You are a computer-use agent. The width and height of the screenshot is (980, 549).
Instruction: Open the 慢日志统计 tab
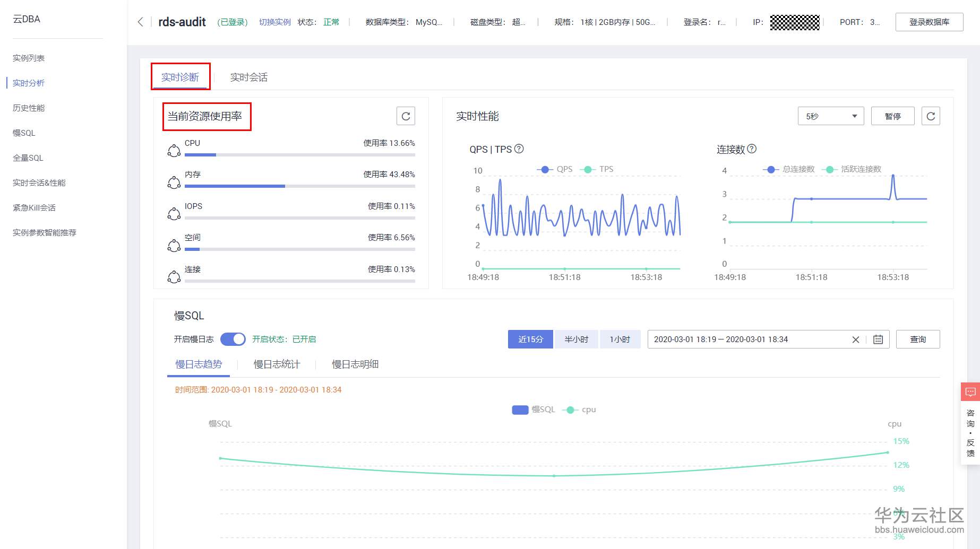(277, 364)
